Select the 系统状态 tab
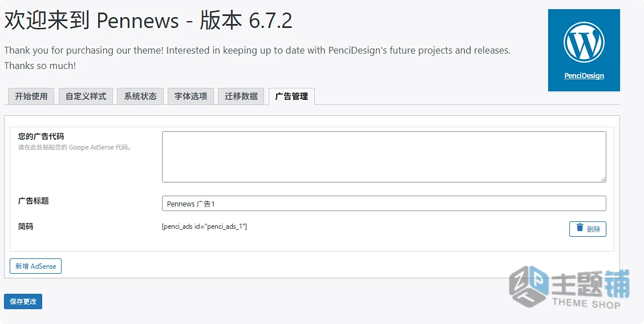644x324 pixels. (x=140, y=96)
